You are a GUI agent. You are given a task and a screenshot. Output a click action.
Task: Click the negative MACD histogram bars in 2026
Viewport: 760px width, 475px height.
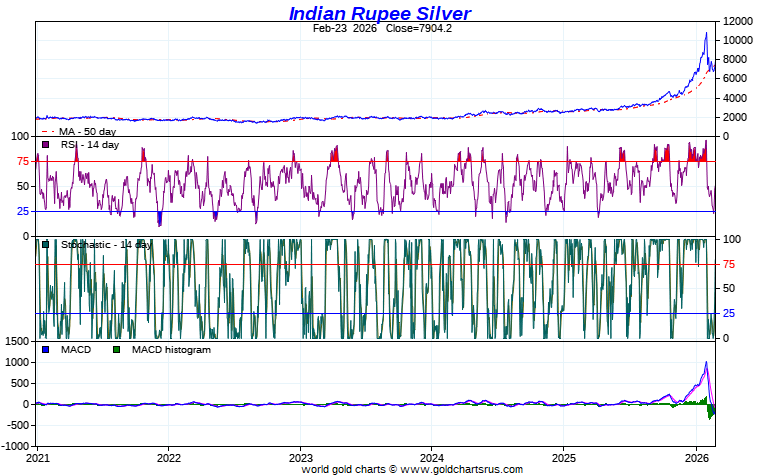click(x=711, y=412)
